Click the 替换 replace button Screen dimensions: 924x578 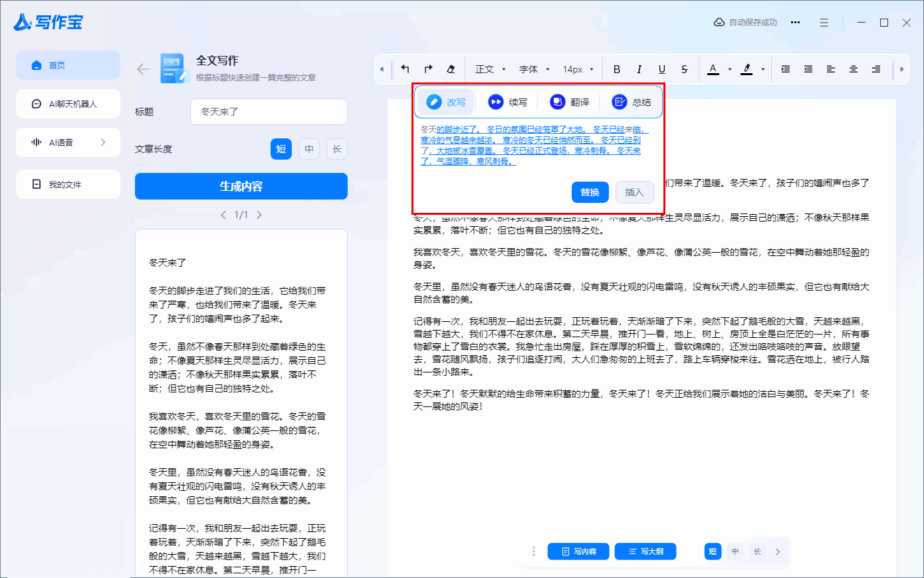pyautogui.click(x=590, y=192)
